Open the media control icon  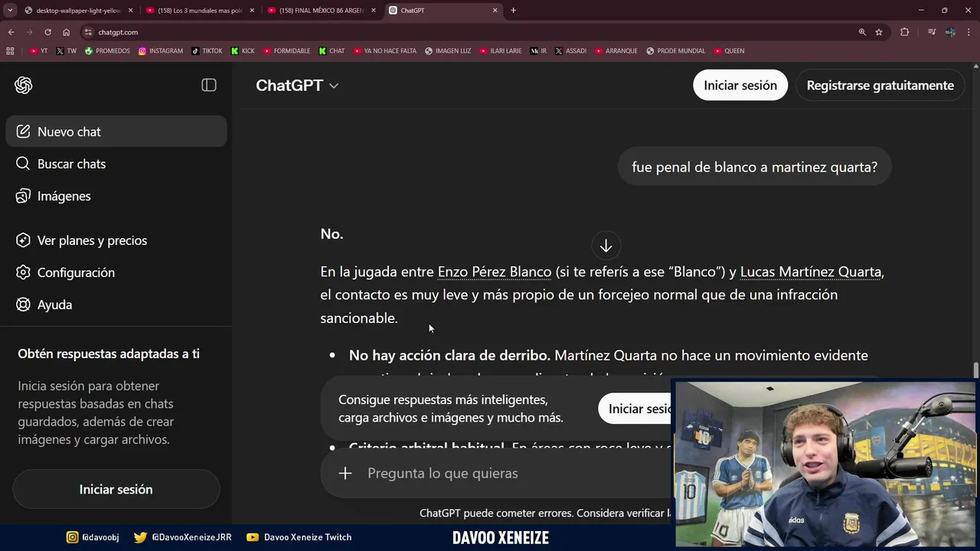tap(932, 32)
